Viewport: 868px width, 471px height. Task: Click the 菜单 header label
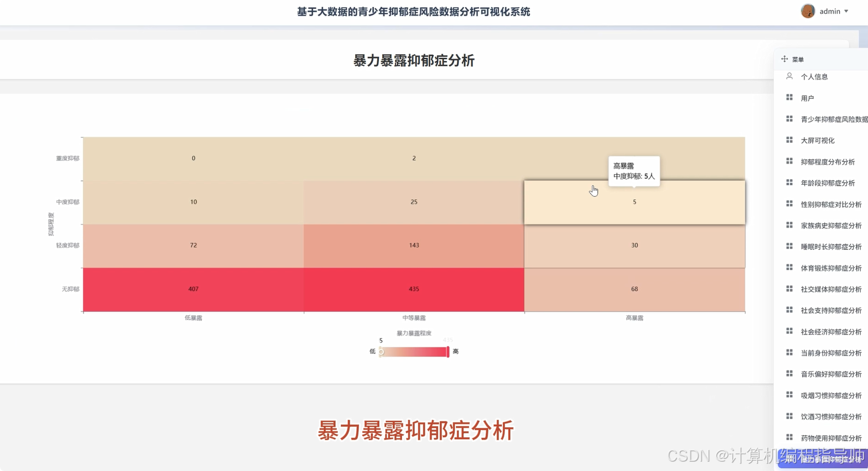pos(798,60)
